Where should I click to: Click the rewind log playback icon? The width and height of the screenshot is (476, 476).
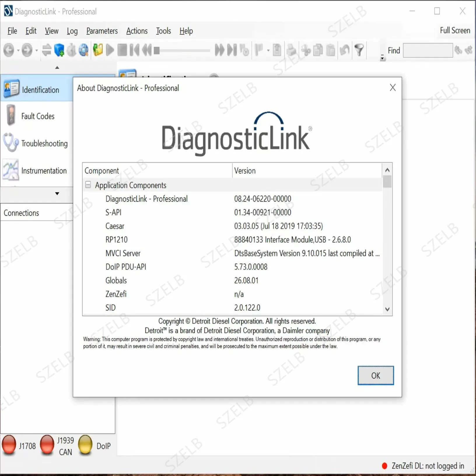[147, 50]
